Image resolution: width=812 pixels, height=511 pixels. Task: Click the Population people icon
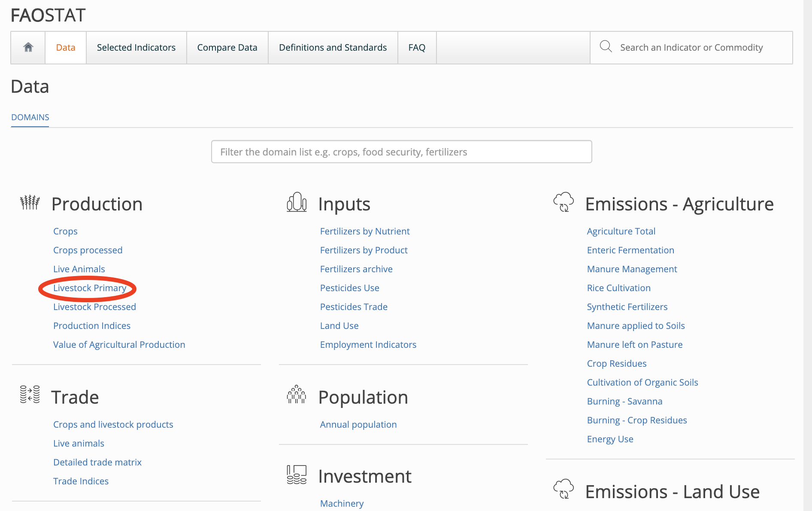[297, 395]
